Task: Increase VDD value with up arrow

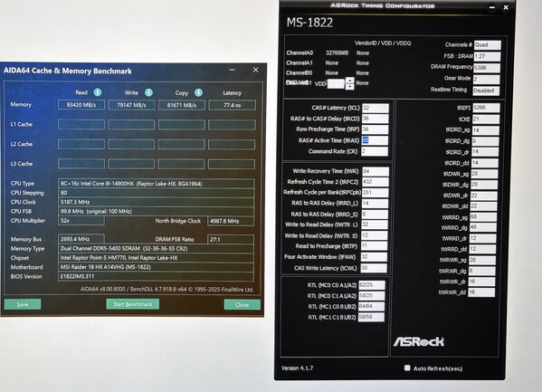Action: [x=349, y=81]
